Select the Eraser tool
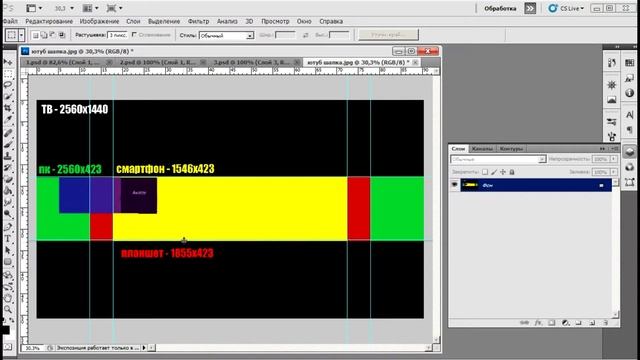 tap(8, 179)
